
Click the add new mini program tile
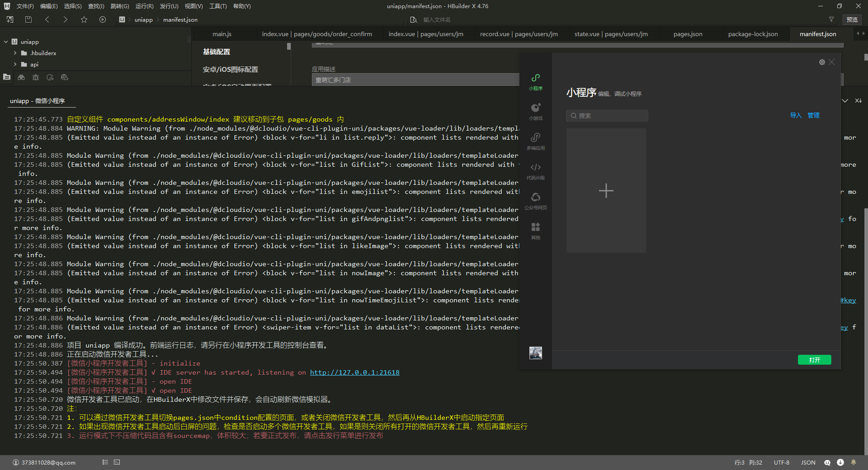click(x=606, y=190)
